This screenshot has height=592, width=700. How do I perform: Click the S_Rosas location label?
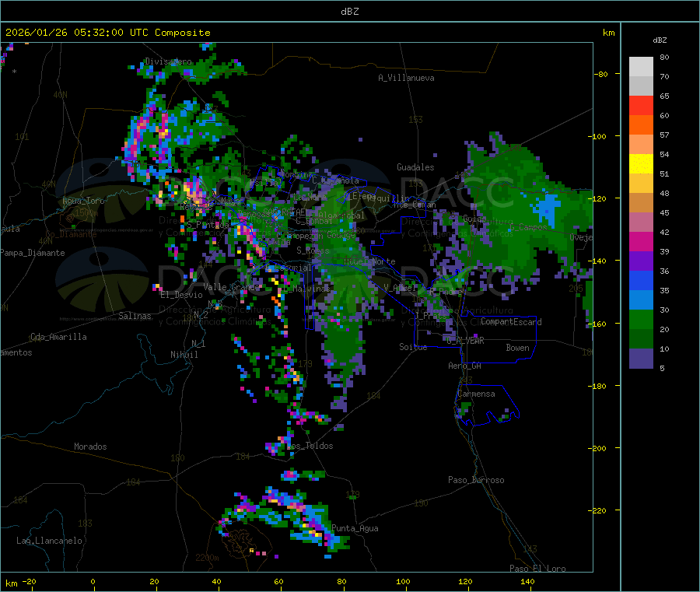[x=313, y=250]
